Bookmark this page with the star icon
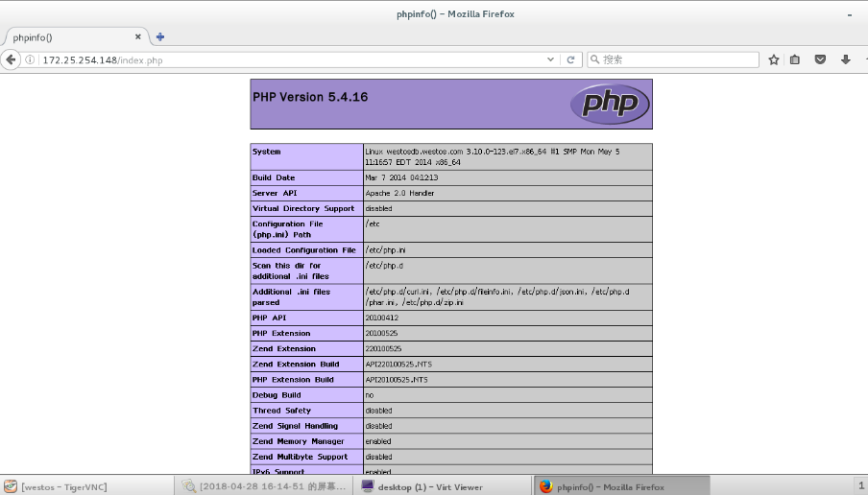868x495 pixels. [773, 59]
